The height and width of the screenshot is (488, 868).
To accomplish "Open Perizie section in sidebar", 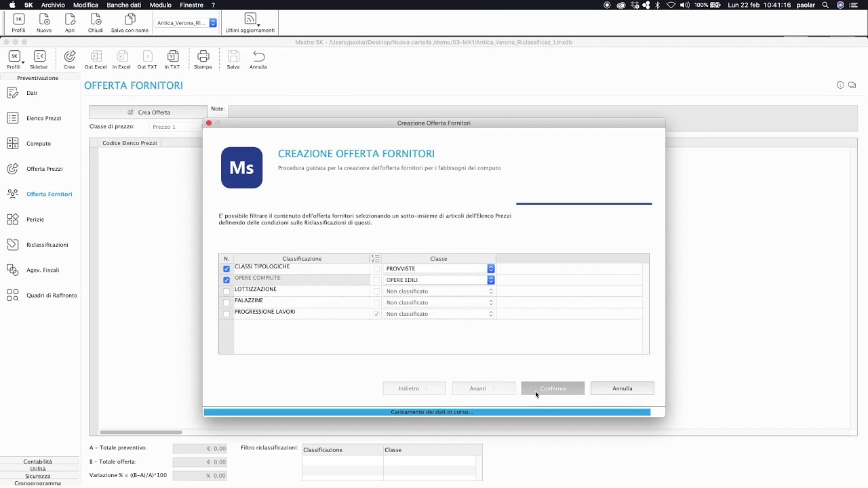I will click(35, 220).
